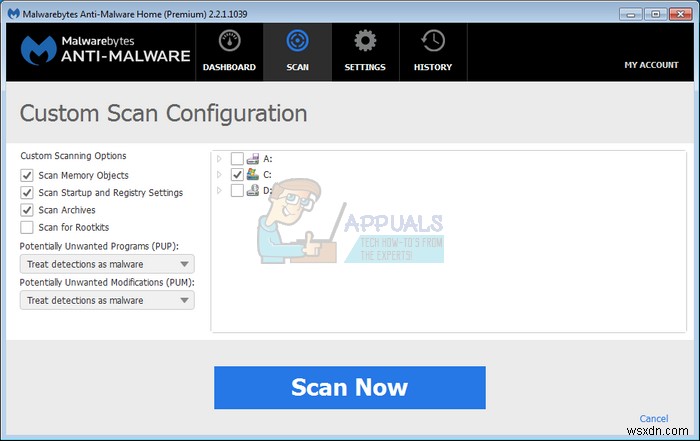Click the Settings gear icon
700x441 pixels.
coord(365,41)
